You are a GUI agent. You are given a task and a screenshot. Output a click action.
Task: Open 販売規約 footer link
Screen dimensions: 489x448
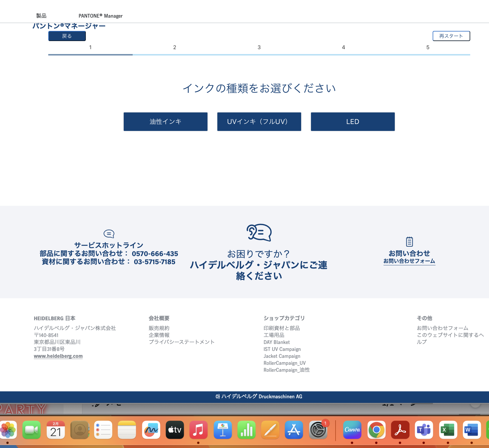[x=159, y=328]
